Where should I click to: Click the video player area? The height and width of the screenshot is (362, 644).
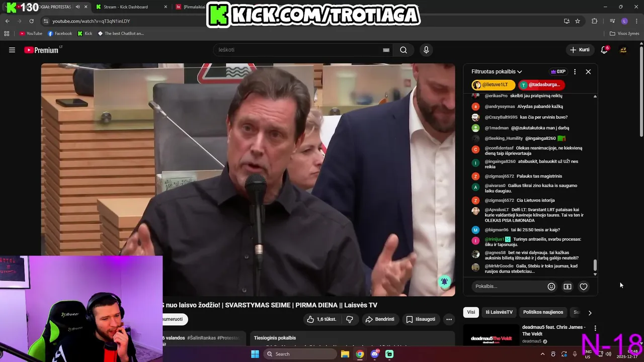click(x=248, y=179)
